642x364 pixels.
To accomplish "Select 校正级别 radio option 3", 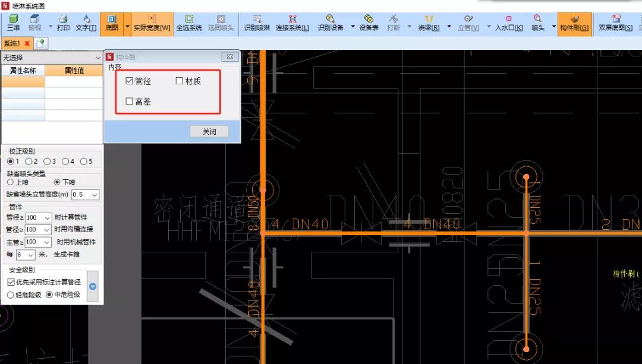I will pos(47,162).
